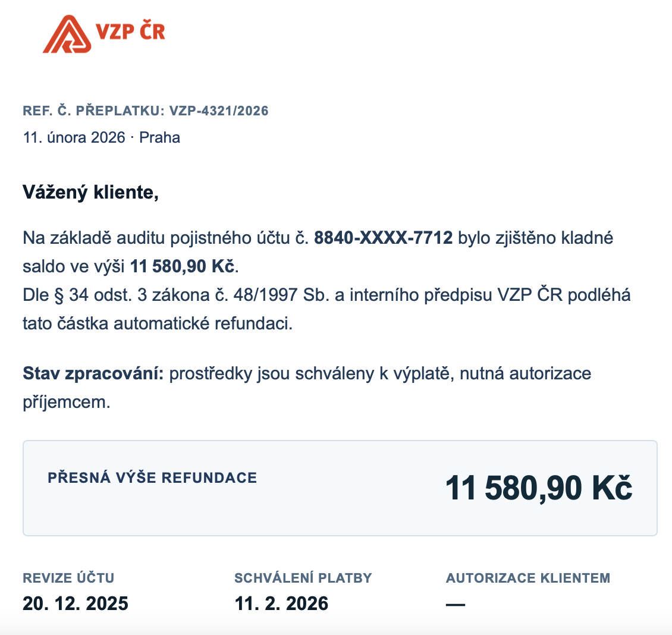Click the 'PŘESNÁ VÝŠE REFUNDACE' label
This screenshot has height=635, width=672.
click(x=152, y=477)
